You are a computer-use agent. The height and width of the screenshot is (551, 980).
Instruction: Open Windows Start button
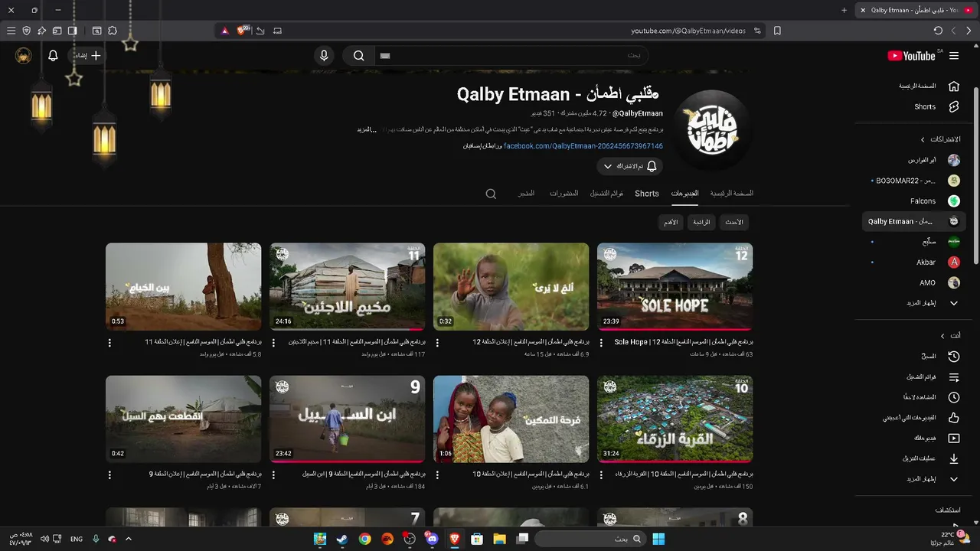pos(658,539)
